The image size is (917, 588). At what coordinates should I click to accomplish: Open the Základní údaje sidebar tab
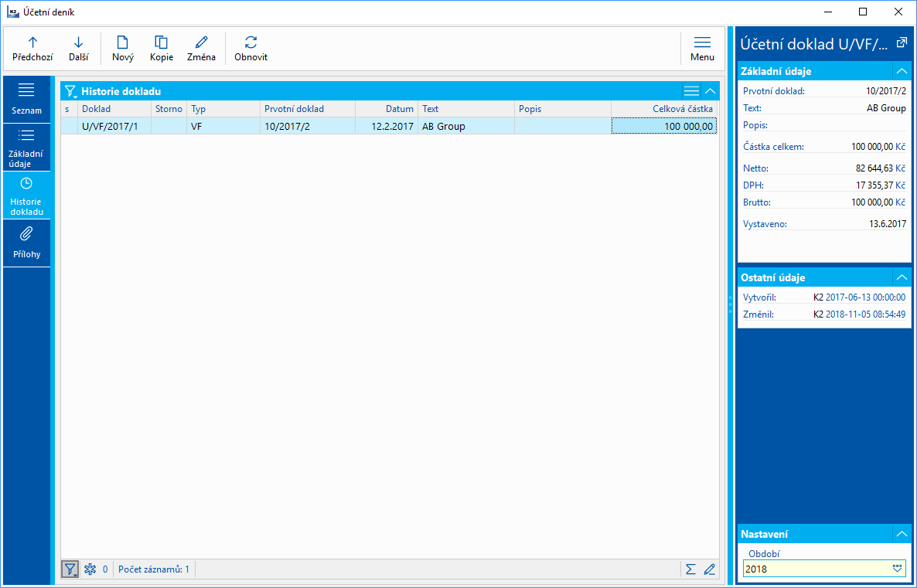26,148
